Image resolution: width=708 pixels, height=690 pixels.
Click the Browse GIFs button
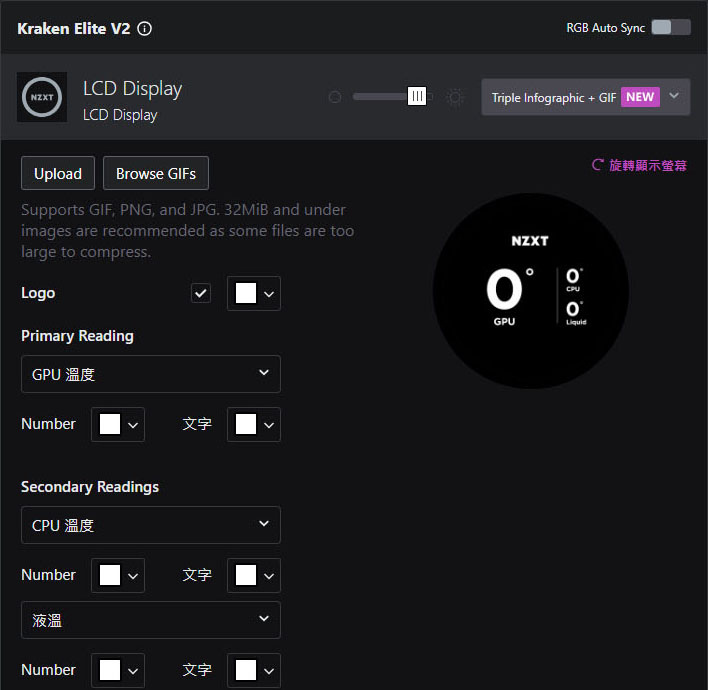(x=156, y=173)
